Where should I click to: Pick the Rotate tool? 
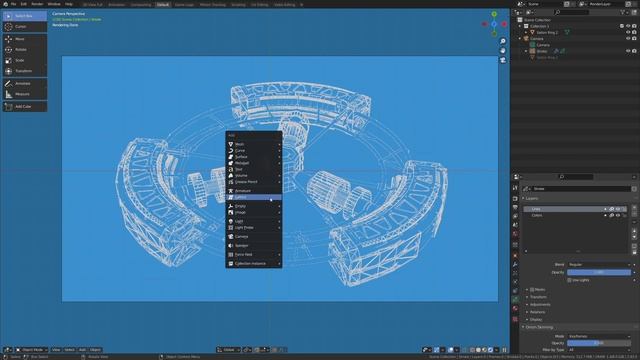25,49
